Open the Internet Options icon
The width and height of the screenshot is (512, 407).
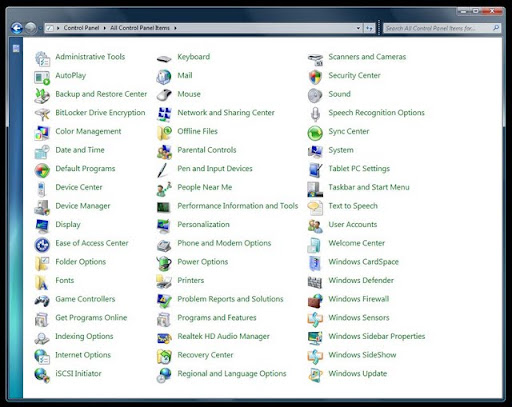(x=42, y=357)
